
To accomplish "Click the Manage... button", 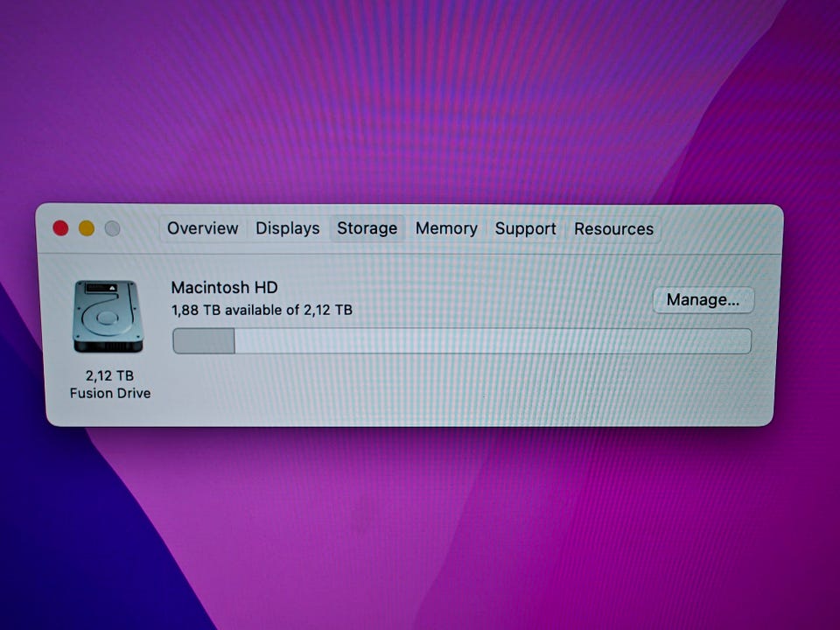I will [703, 299].
